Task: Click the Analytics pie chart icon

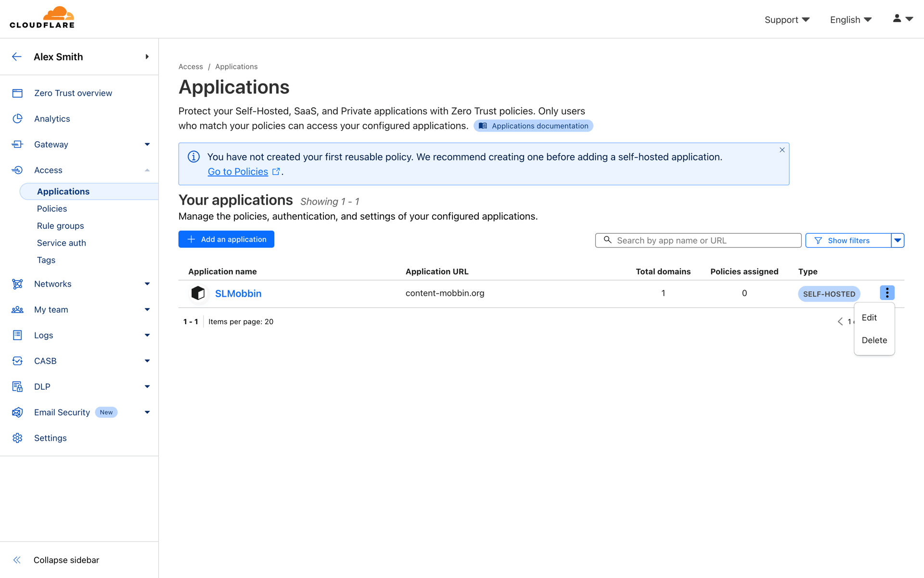Action: click(17, 118)
